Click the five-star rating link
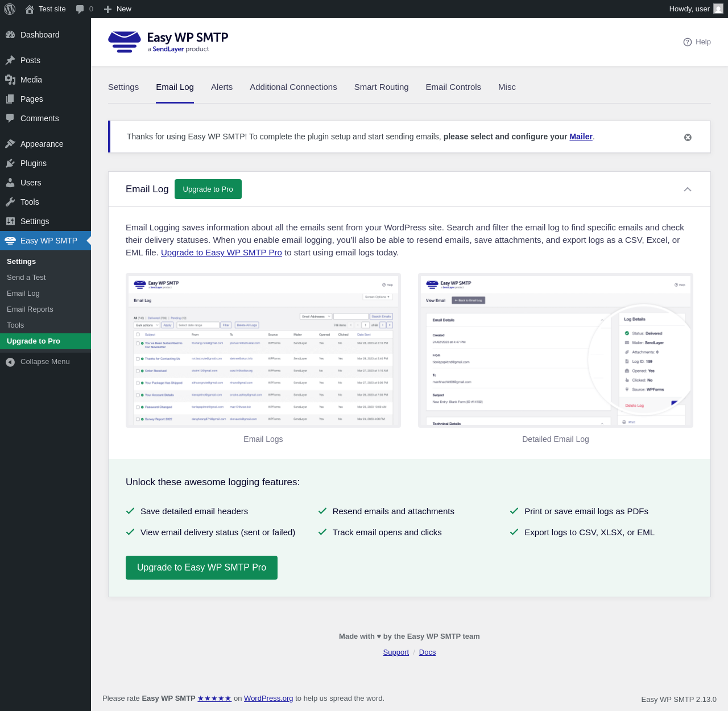Image resolution: width=728 pixels, height=711 pixels. pyautogui.click(x=214, y=698)
